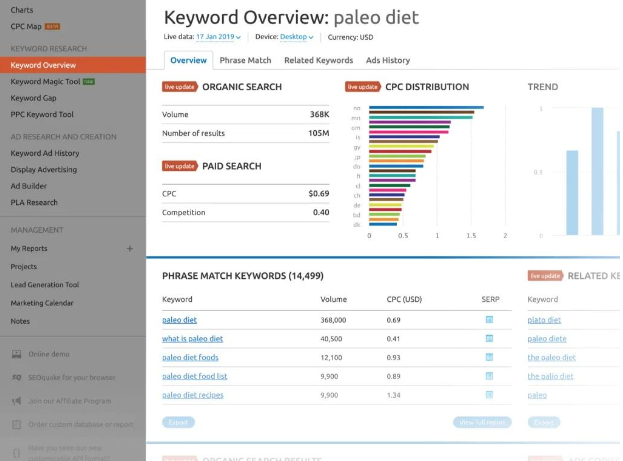Export the phrase match keywords table
Viewport: 623px width, 461px height.
[178, 423]
